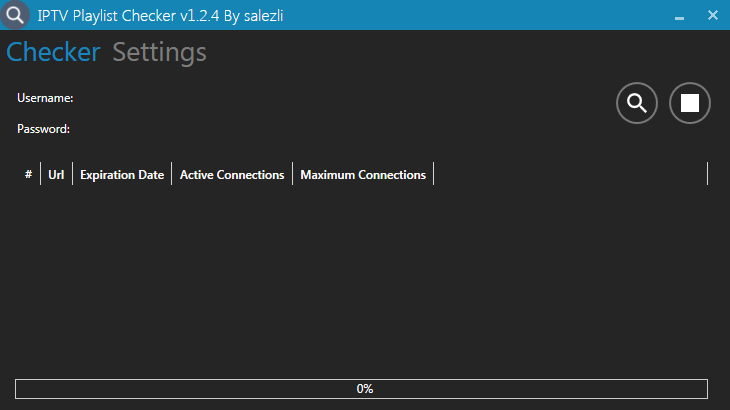Click divider between Url and Expiration Date
730x410 pixels.
pyautogui.click(x=72, y=175)
